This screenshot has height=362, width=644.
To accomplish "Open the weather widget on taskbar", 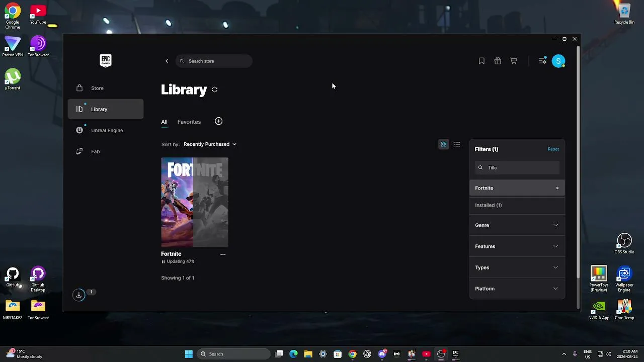I will point(24,354).
